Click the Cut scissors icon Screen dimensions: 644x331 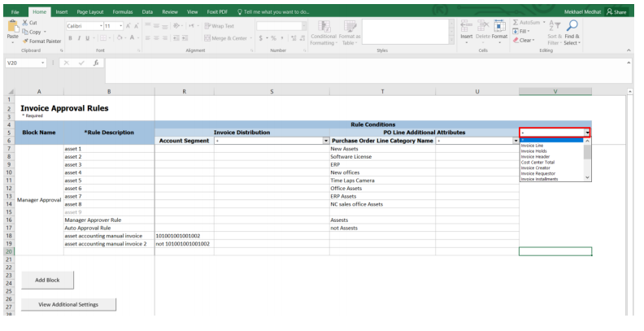pyautogui.click(x=25, y=23)
